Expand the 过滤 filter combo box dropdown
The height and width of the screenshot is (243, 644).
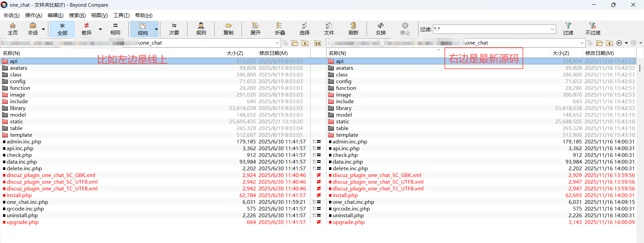pos(552,29)
